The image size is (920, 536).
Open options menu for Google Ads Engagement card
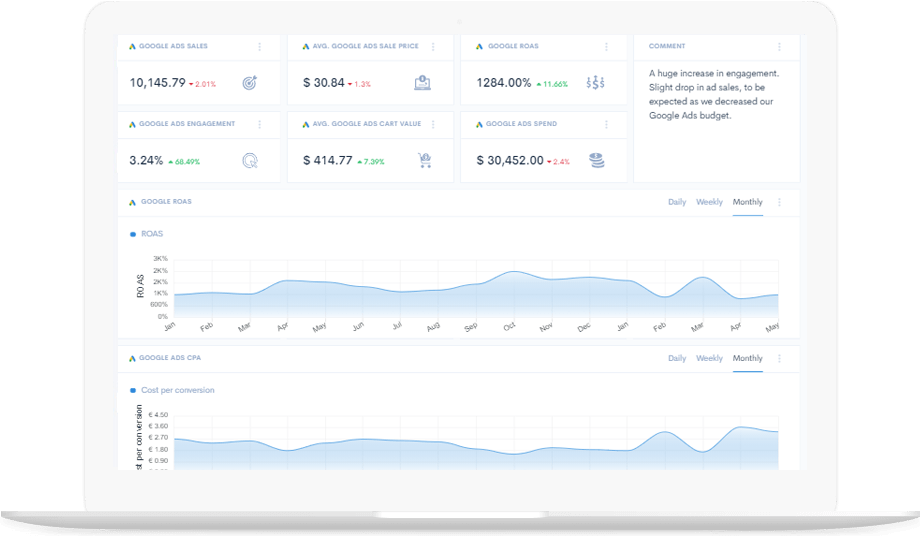pos(259,124)
